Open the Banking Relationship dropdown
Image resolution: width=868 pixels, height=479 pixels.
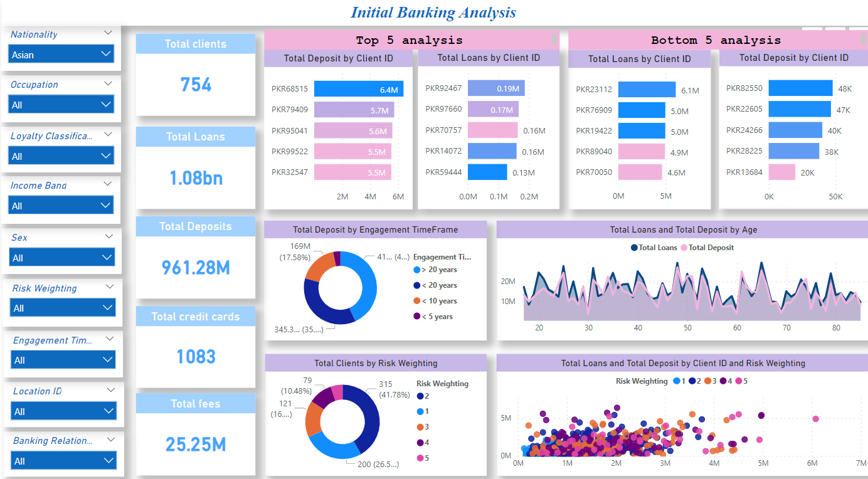[63, 461]
